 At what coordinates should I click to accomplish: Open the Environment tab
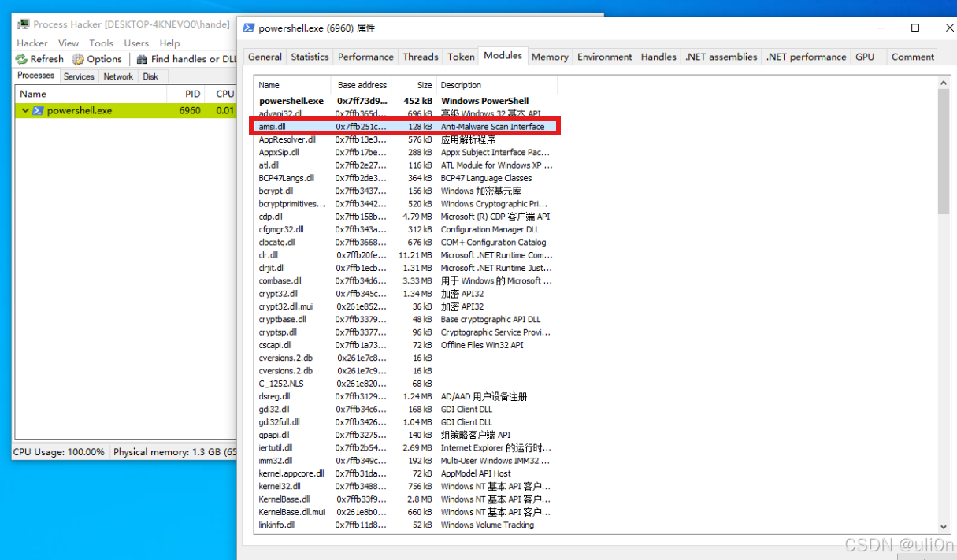coord(604,57)
